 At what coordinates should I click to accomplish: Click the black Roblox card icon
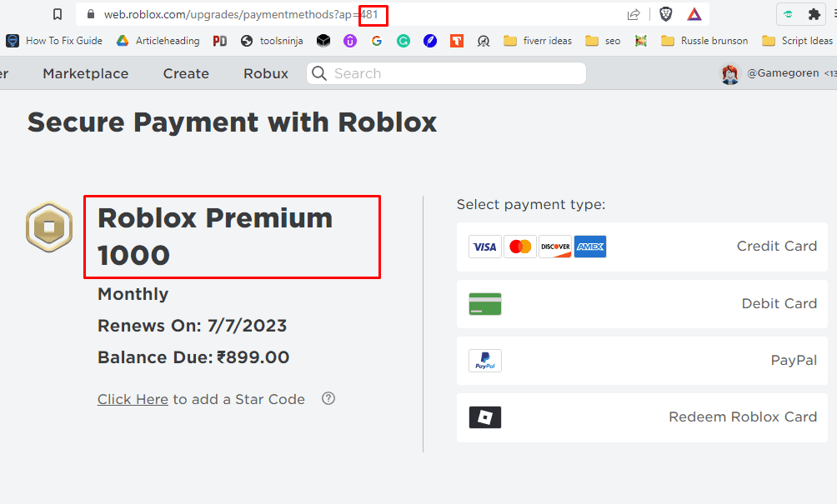click(484, 417)
